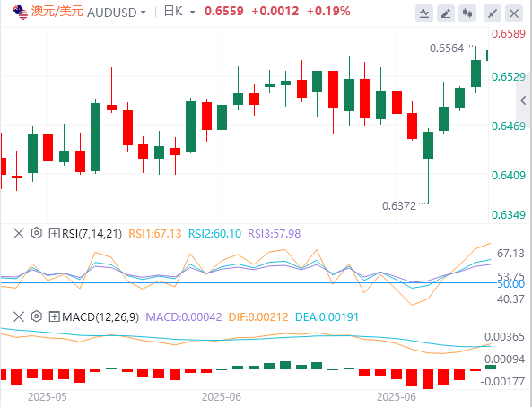Open MACD indicator settings gear
532x407 pixels.
coord(36,316)
